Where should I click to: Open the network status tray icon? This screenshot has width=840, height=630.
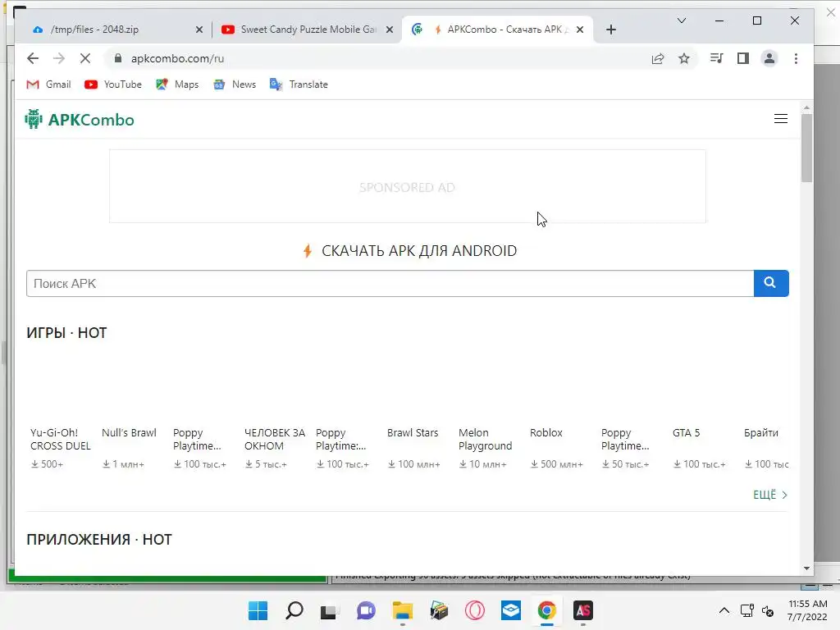tap(746, 610)
